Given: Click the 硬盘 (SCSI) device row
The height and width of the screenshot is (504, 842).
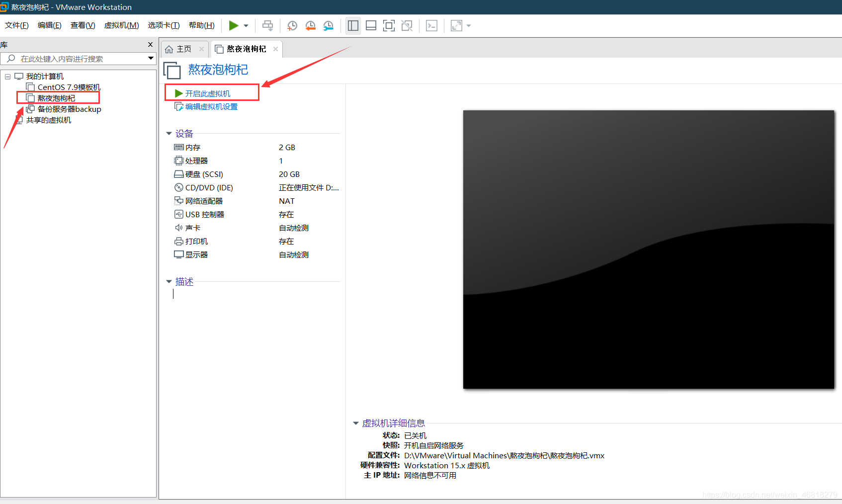Looking at the screenshot, I should click(256, 174).
